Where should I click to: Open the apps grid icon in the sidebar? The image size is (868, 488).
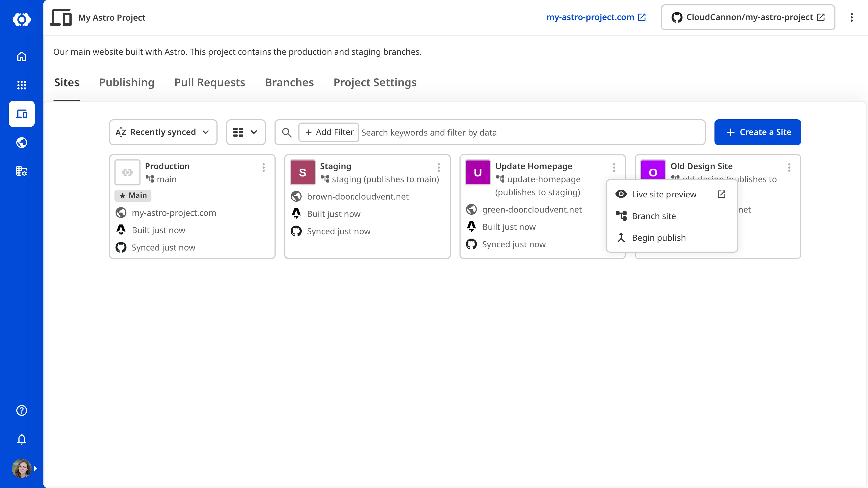[x=22, y=85]
